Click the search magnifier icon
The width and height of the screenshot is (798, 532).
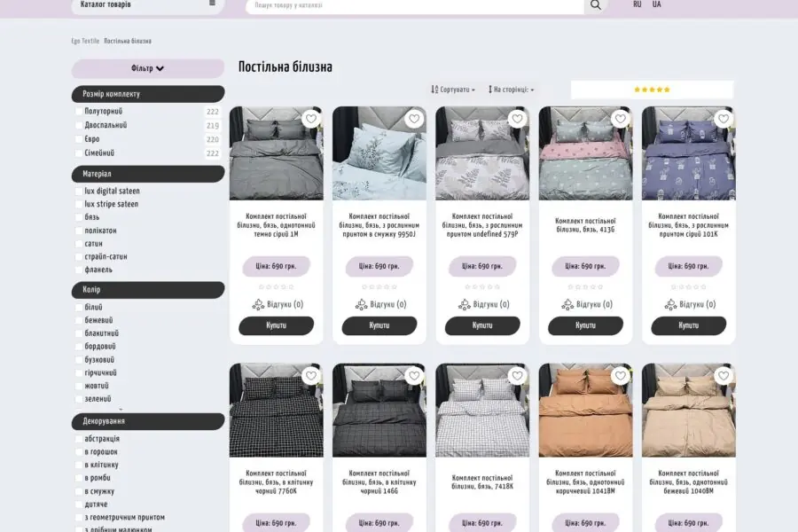596,5
